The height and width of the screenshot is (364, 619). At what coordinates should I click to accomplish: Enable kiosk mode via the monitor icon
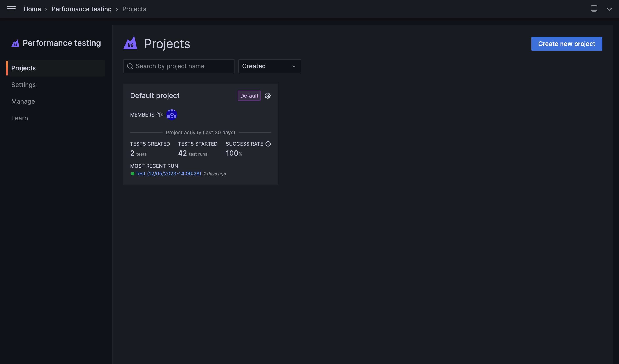594,9
